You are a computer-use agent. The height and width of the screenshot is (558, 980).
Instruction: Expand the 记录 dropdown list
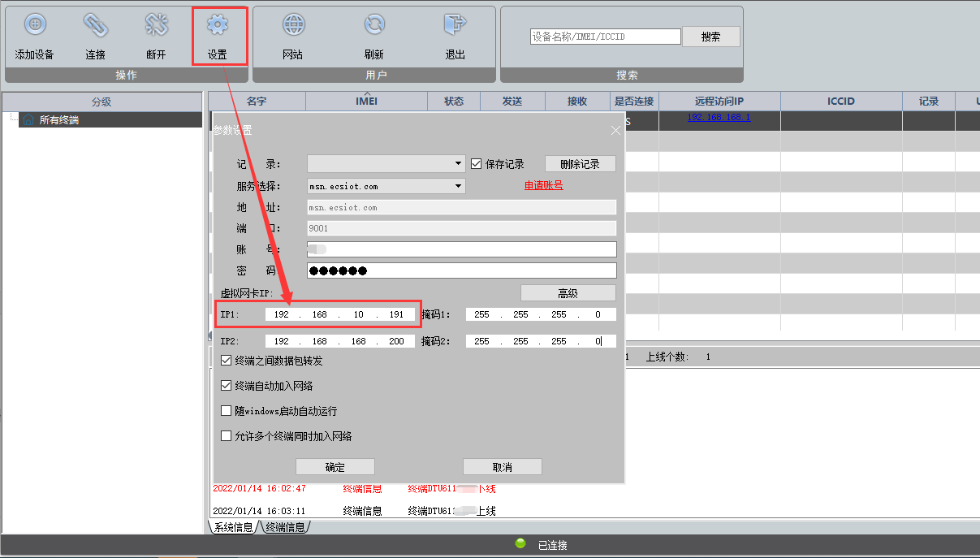459,164
